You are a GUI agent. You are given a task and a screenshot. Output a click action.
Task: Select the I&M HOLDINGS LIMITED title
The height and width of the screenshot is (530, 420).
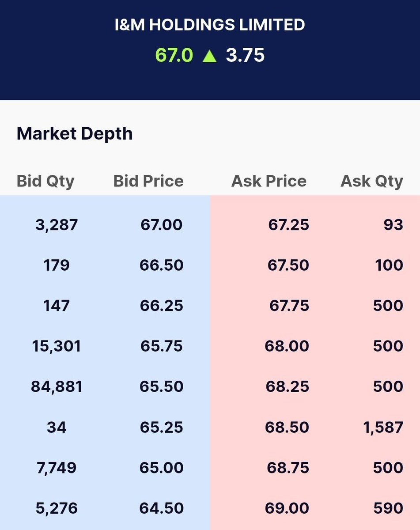210,25
